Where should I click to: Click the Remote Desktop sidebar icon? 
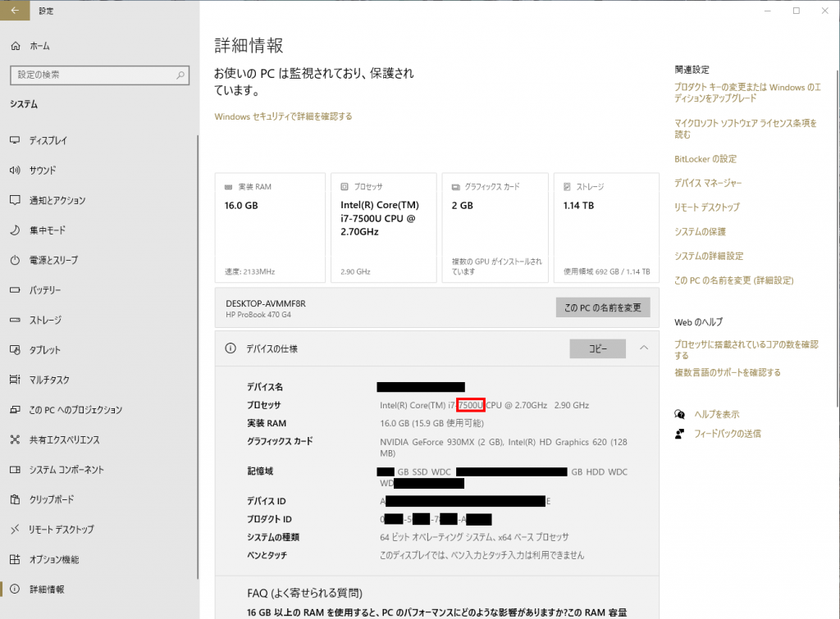click(15, 530)
